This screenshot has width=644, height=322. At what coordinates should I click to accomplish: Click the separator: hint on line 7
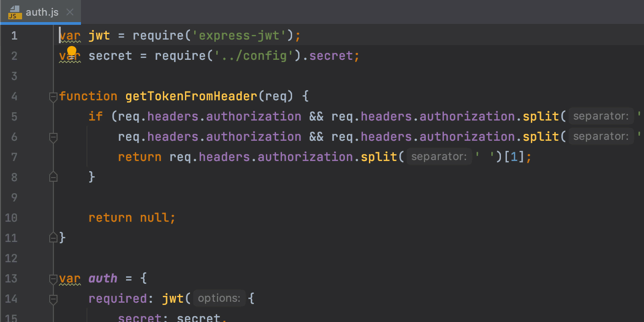coord(438,157)
